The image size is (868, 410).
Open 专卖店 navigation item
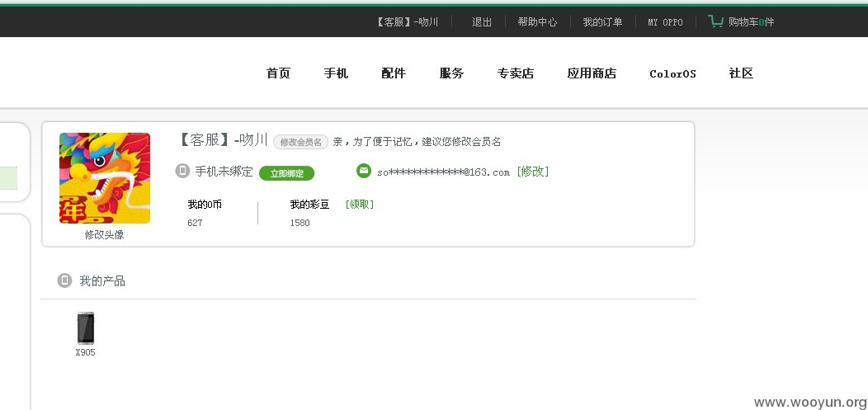click(x=516, y=73)
